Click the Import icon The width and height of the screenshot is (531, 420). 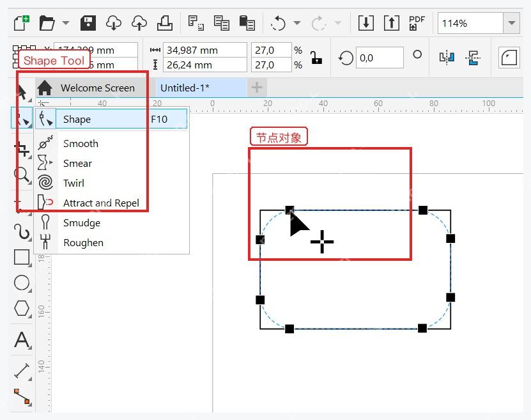[x=366, y=23]
